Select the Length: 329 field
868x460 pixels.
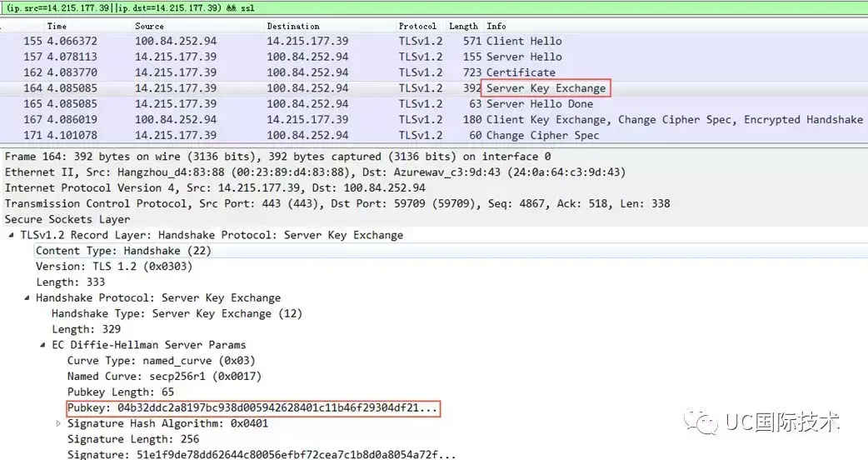pyautogui.click(x=86, y=329)
